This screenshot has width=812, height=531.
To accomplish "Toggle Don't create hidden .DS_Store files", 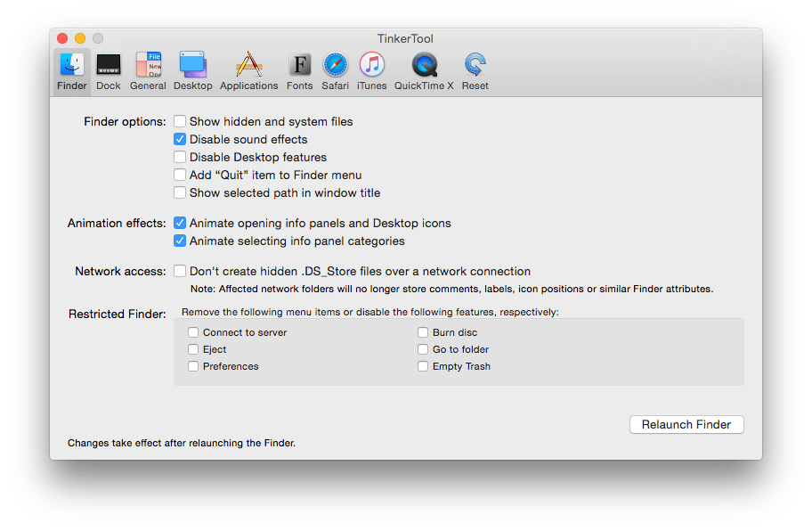I will pos(180,271).
